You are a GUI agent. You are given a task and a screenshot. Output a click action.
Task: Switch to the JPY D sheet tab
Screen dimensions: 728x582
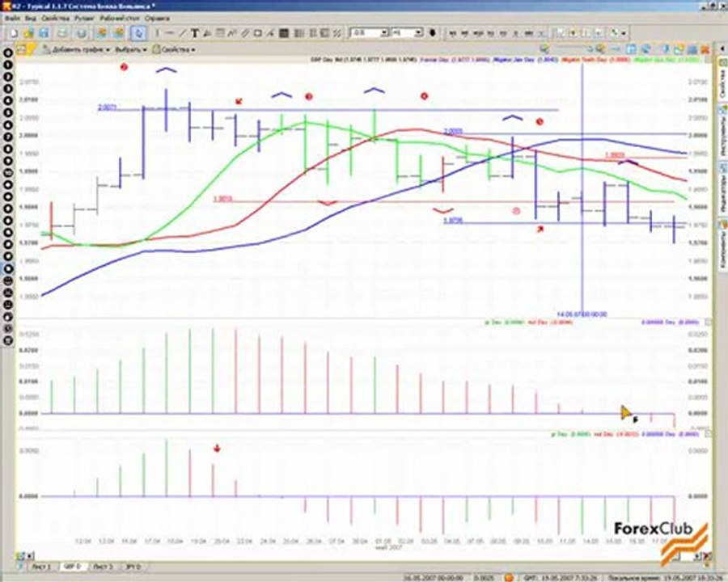point(133,567)
